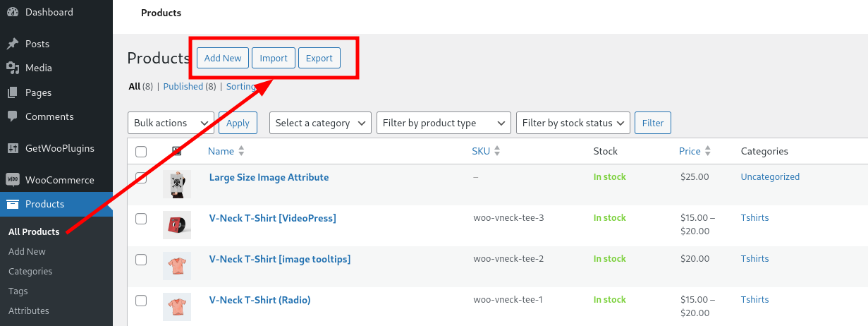Open Add New submenu item

pos(27,251)
